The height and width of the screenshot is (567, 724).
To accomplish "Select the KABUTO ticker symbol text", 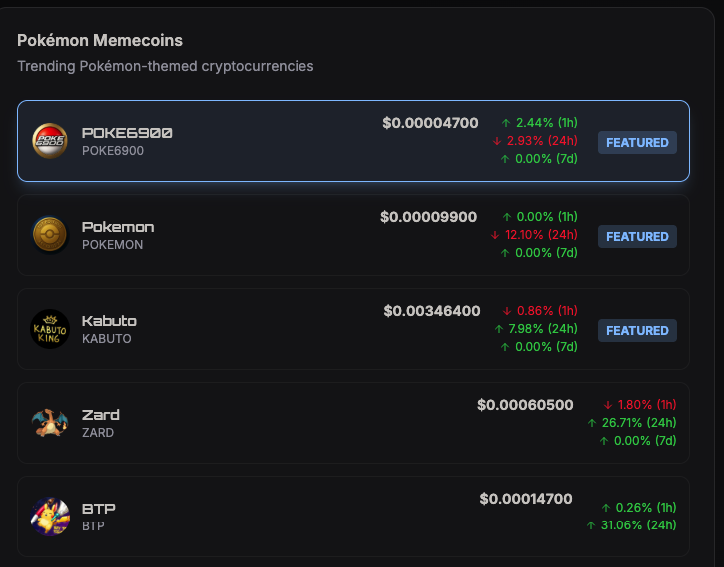I will 107,339.
